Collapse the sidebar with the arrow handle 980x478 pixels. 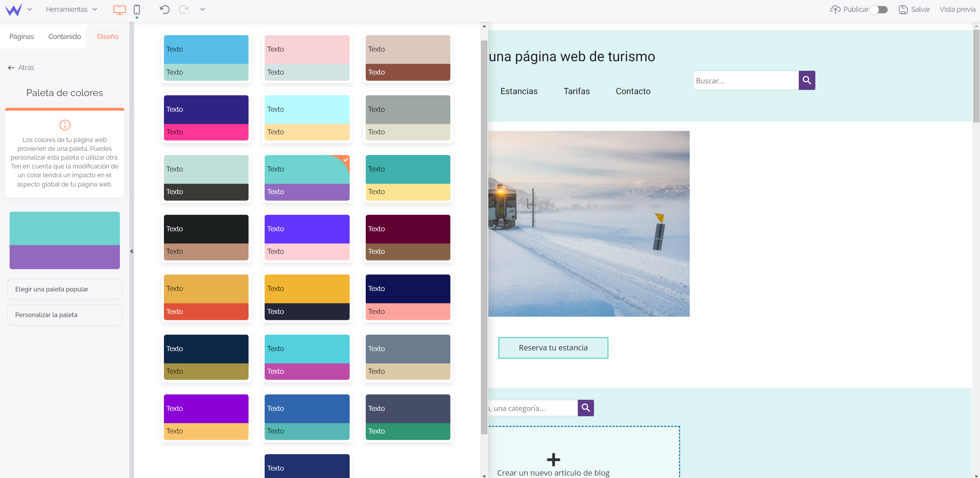tap(132, 251)
